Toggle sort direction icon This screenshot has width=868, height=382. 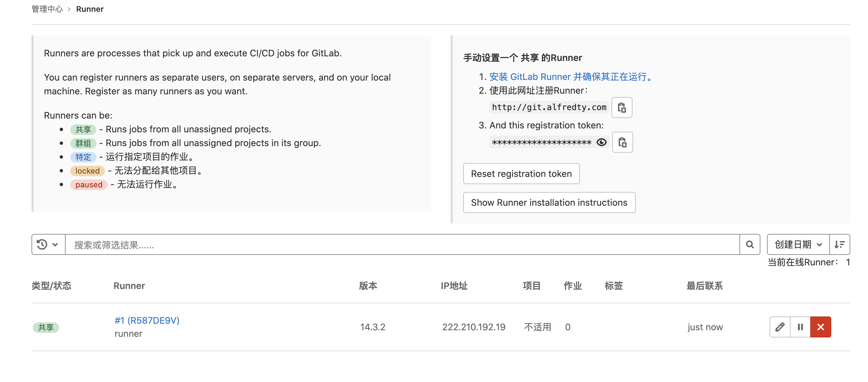pyautogui.click(x=839, y=244)
